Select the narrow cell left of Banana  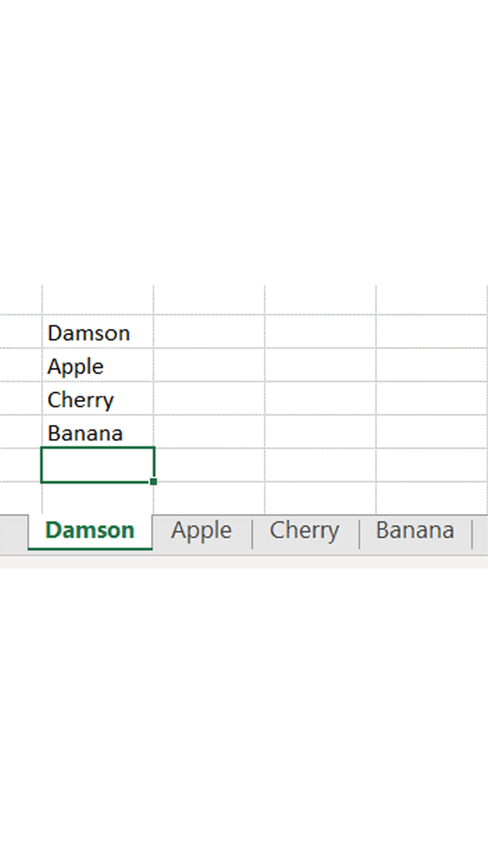click(20, 432)
